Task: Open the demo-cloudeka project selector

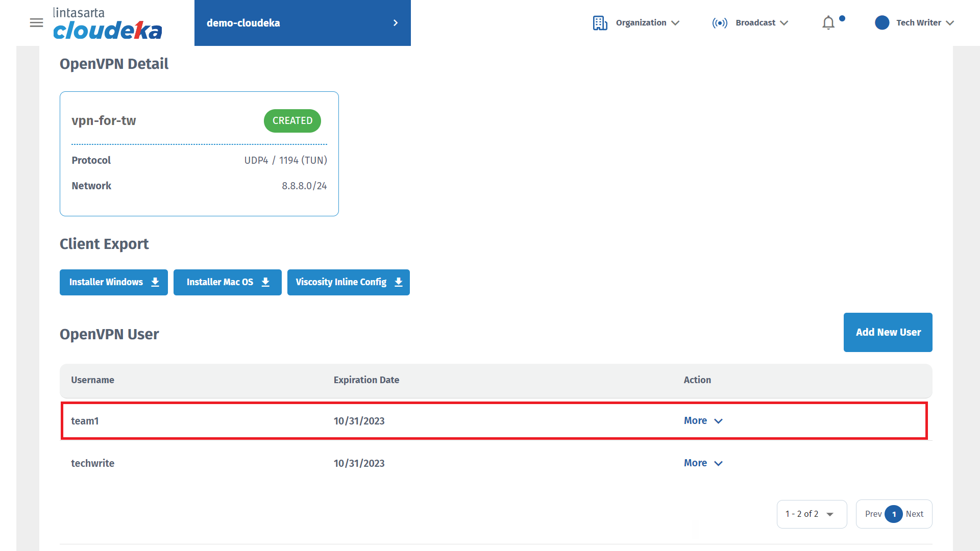Action: click(x=302, y=23)
